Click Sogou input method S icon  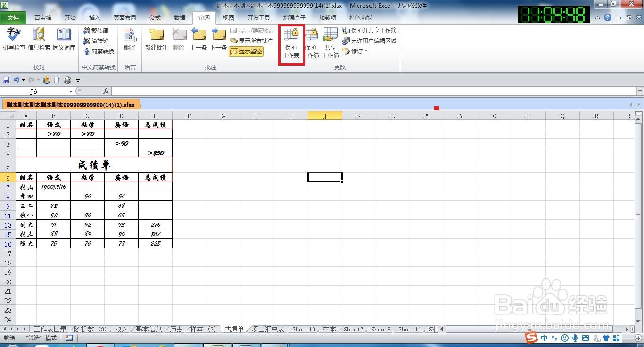click(x=532, y=338)
